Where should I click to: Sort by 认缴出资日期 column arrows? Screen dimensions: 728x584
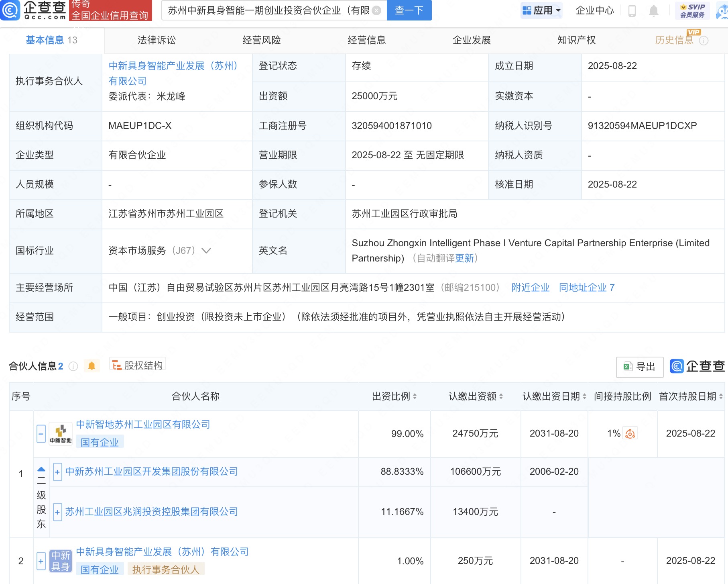click(x=584, y=396)
